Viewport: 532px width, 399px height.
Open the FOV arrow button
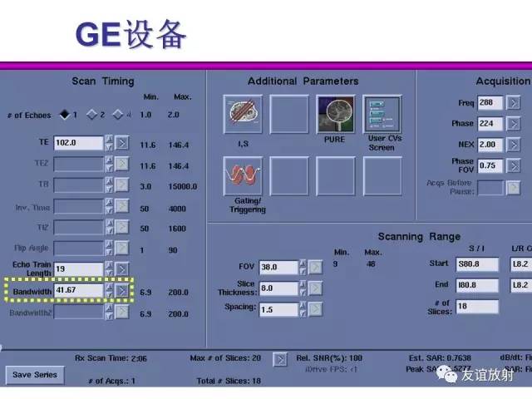[x=316, y=268]
